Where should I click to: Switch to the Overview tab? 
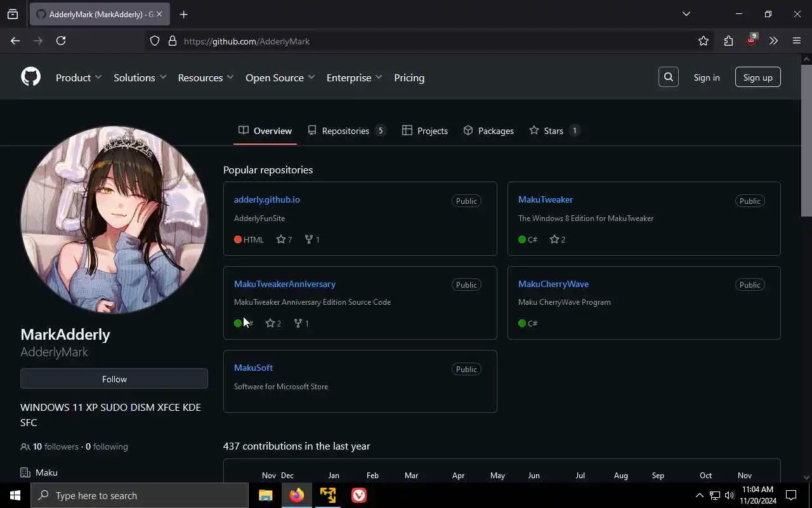click(x=265, y=130)
